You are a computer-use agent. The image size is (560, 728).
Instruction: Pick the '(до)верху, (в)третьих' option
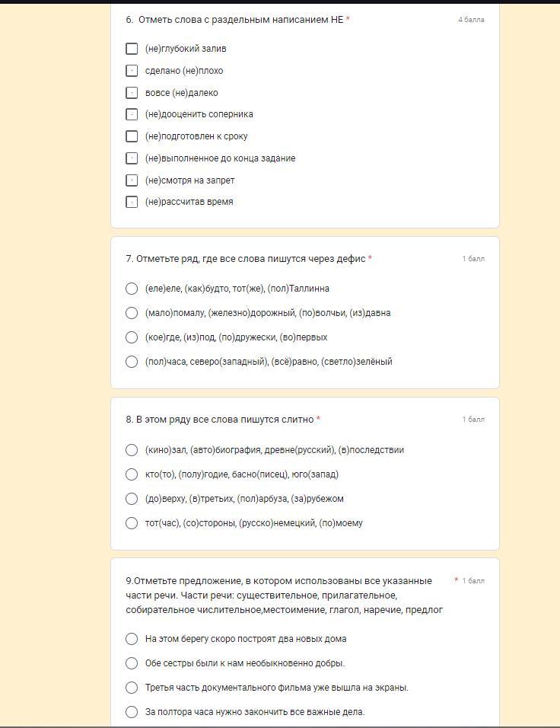(x=132, y=499)
